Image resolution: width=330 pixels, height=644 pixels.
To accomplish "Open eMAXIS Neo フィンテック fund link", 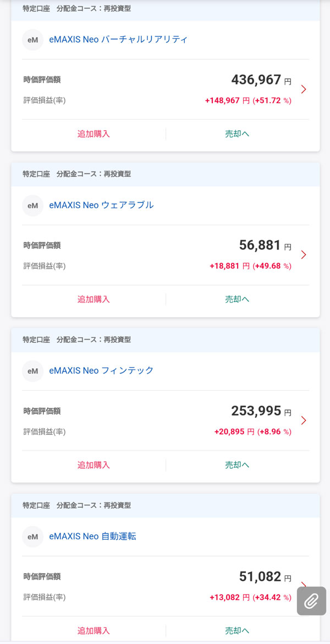I will (101, 370).
